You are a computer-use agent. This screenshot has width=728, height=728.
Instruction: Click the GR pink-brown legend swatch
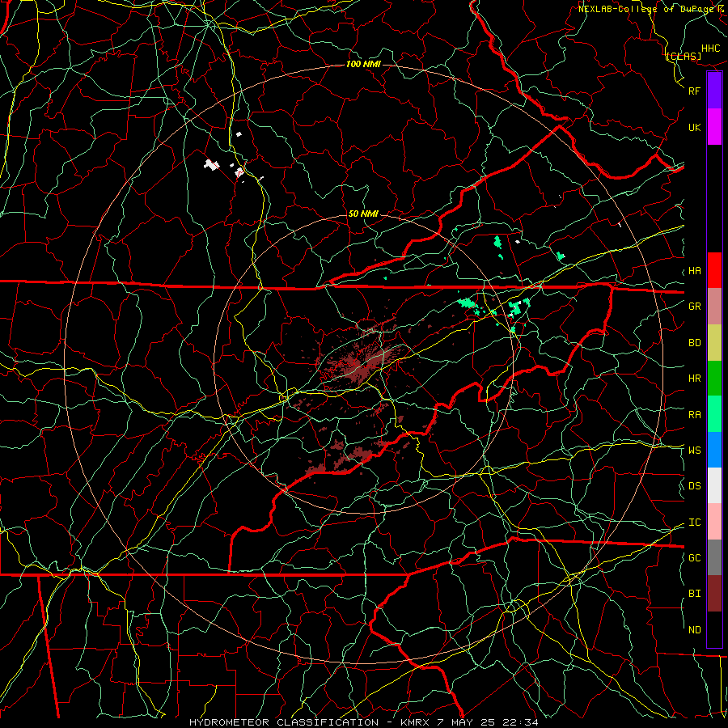tap(714, 307)
